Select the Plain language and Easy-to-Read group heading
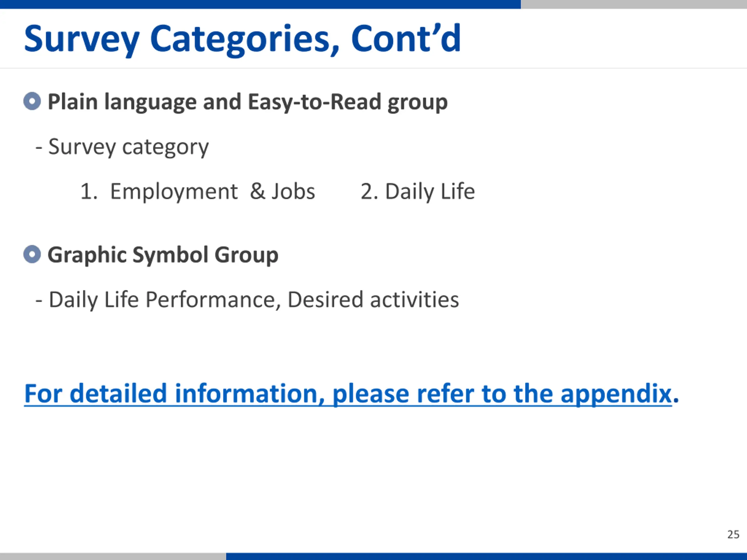Screen dimensions: 747x560 click(x=247, y=102)
